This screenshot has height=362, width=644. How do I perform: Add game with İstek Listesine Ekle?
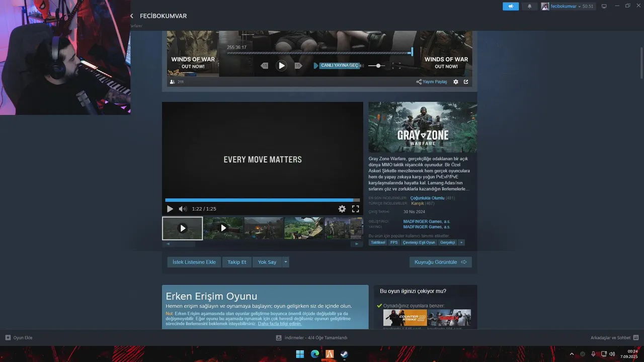[x=194, y=262]
